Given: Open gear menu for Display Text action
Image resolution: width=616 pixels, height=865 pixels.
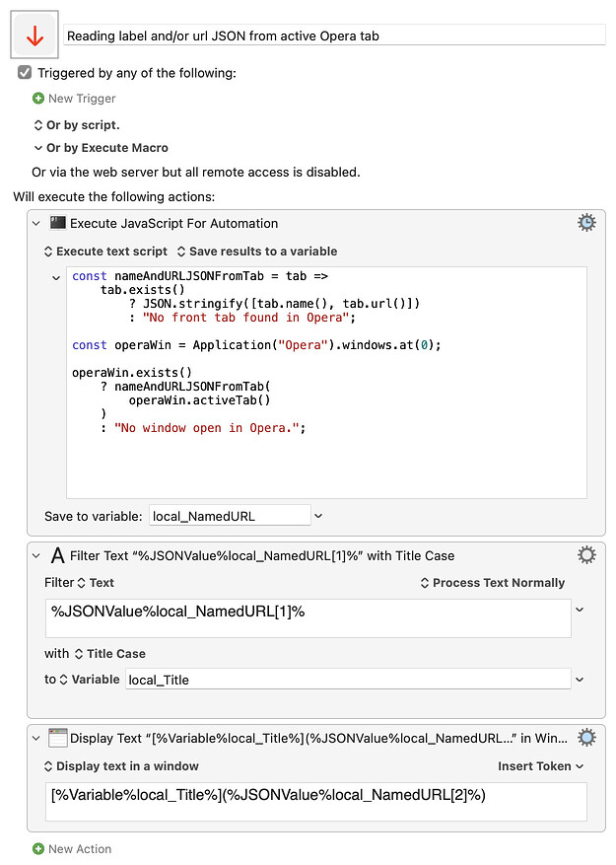Looking at the screenshot, I should 586,738.
